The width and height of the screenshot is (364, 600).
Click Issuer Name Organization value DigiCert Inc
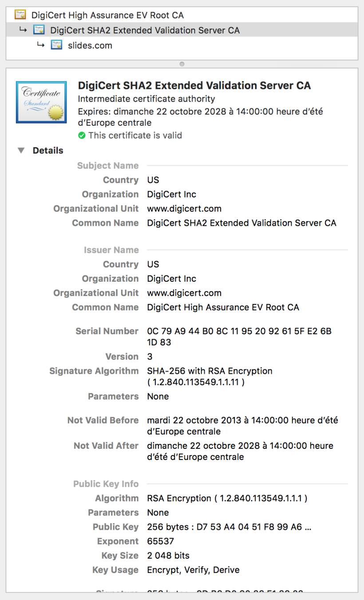[172, 279]
